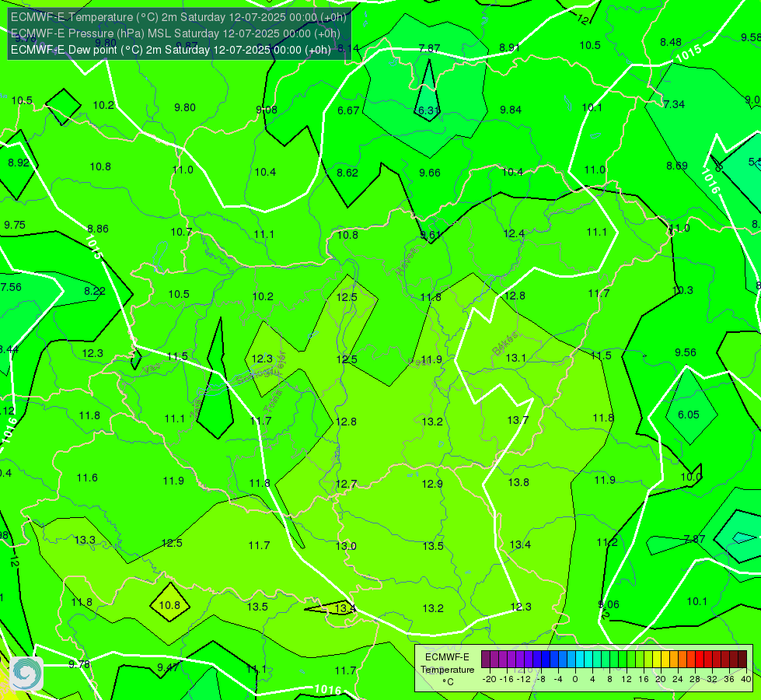The width and height of the screenshot is (761, 700).
Task: Select the ECMWF-E Pressure MSL layer title
Action: [175, 33]
